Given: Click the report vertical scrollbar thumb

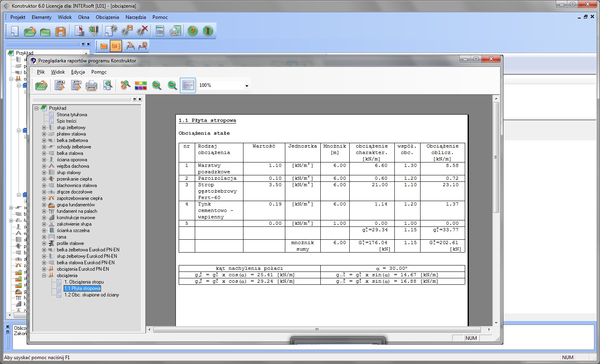Looking at the screenshot, I should point(496,157).
